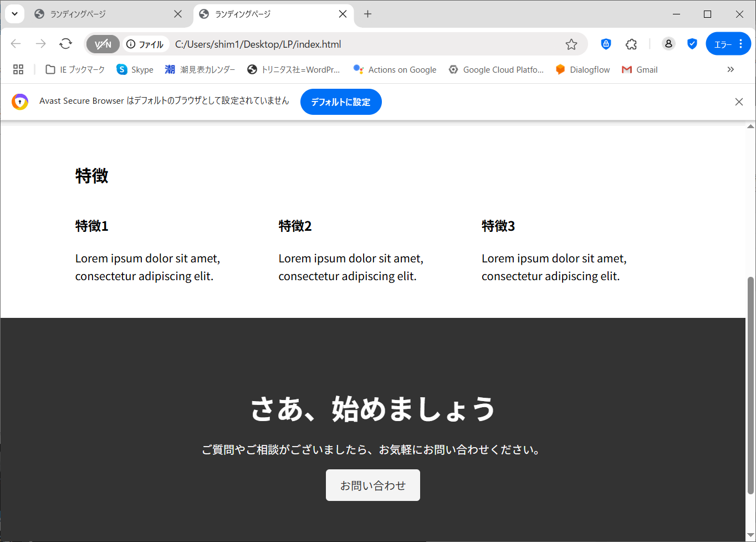
Task: Open the Gmail bookmark
Action: coord(640,69)
